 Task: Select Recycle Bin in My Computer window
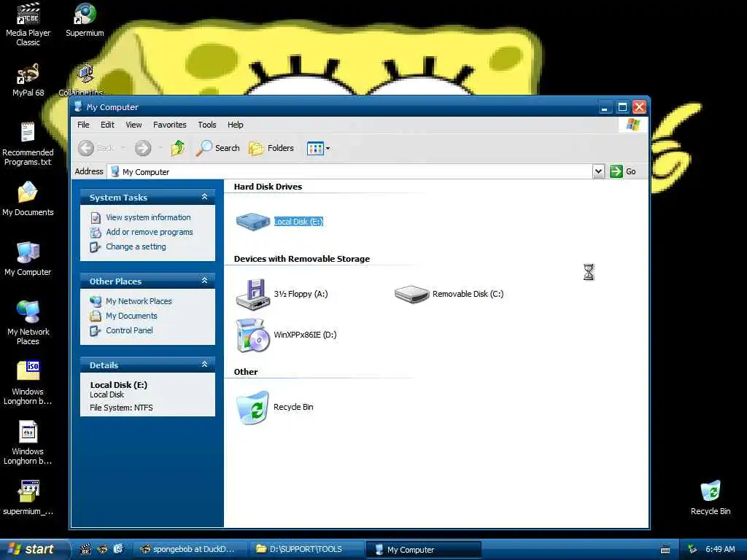pos(253,407)
